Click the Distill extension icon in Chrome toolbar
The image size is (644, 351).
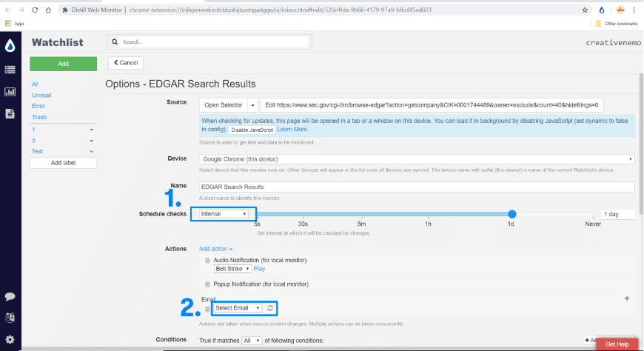pos(602,10)
